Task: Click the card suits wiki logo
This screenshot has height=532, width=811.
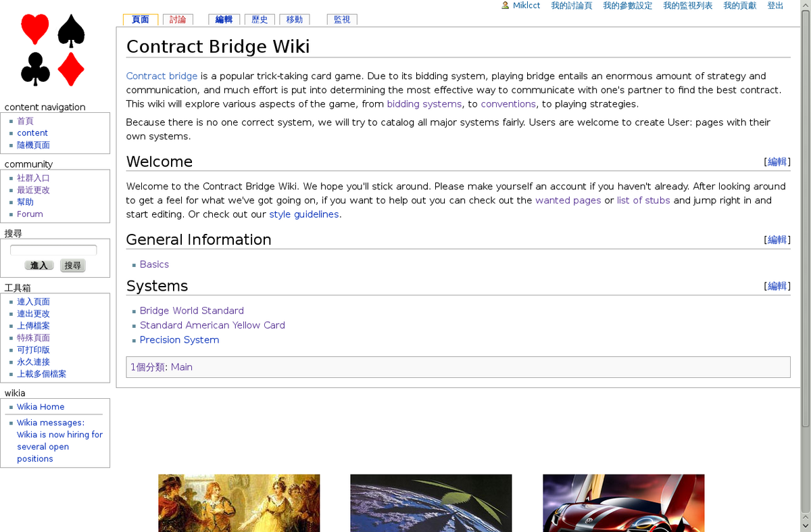Action: click(x=53, y=51)
